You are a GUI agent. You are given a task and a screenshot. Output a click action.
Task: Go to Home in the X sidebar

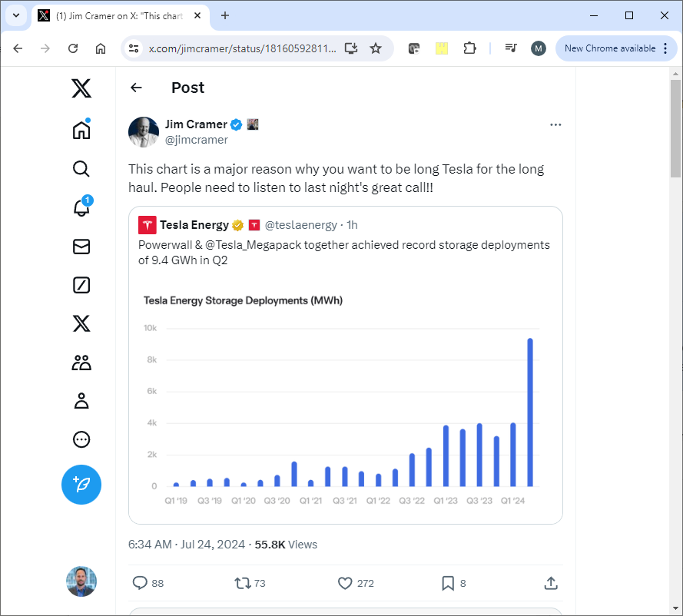tap(81, 129)
